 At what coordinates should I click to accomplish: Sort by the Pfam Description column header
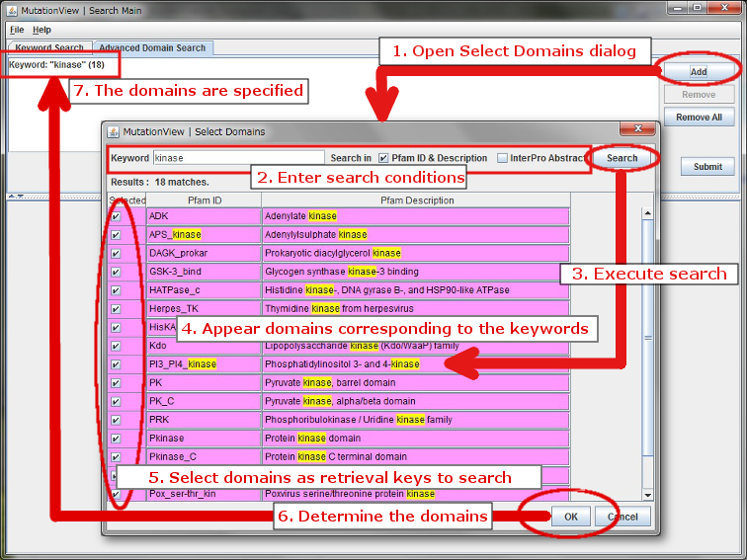[x=417, y=200]
